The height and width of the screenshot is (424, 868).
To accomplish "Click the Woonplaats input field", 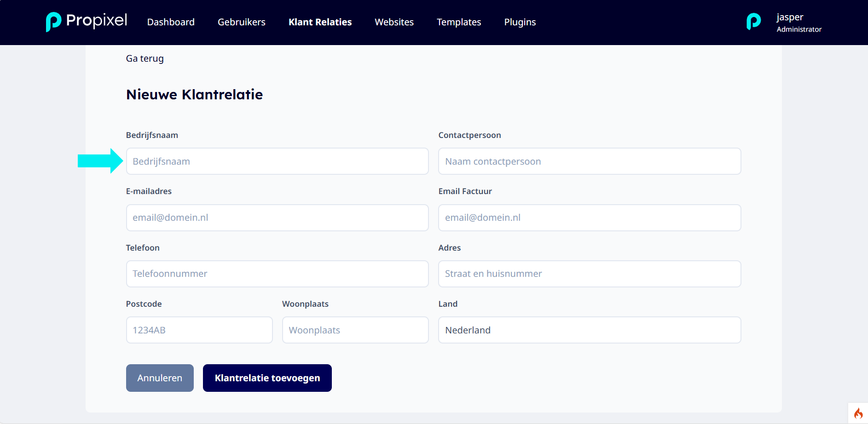I will click(x=355, y=330).
